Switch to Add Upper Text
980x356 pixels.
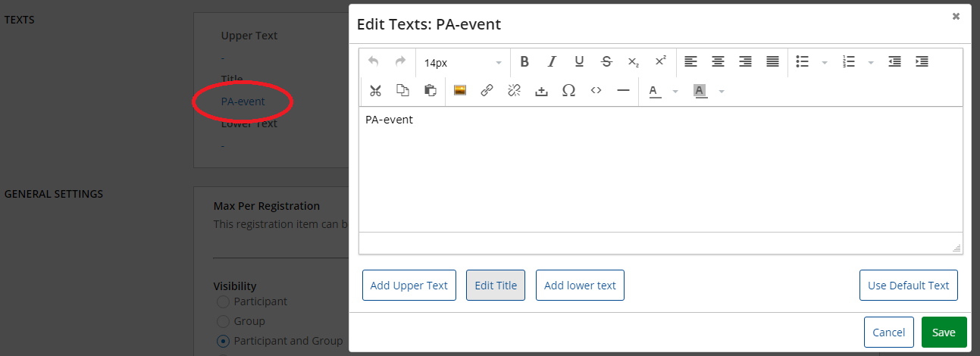[x=409, y=286]
